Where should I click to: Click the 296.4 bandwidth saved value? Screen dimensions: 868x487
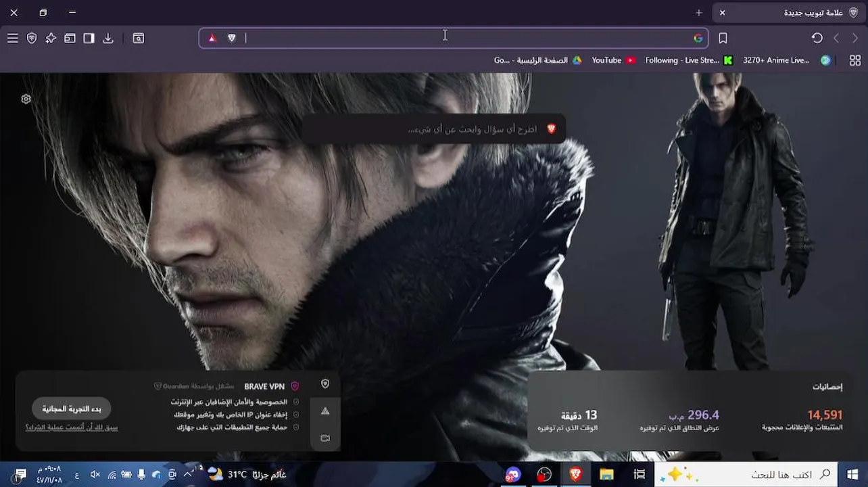694,415
